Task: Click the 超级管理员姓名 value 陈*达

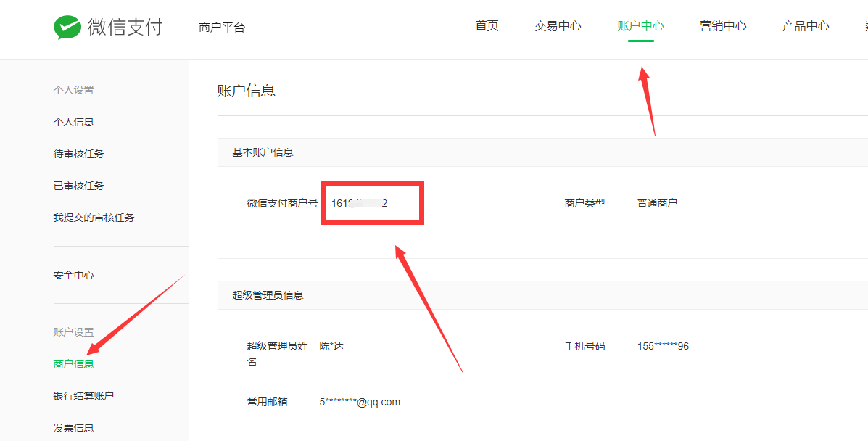Action: [x=331, y=346]
